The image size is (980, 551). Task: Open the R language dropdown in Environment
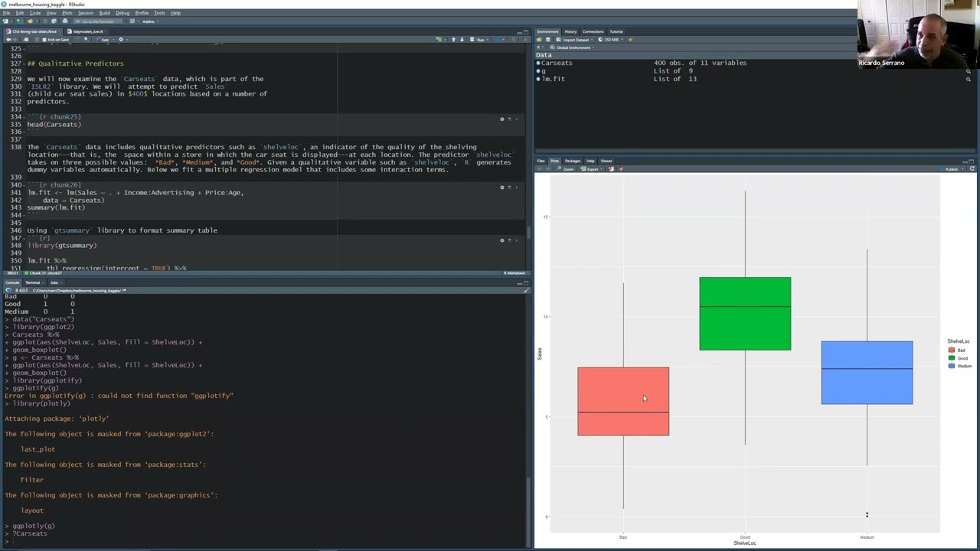click(540, 47)
